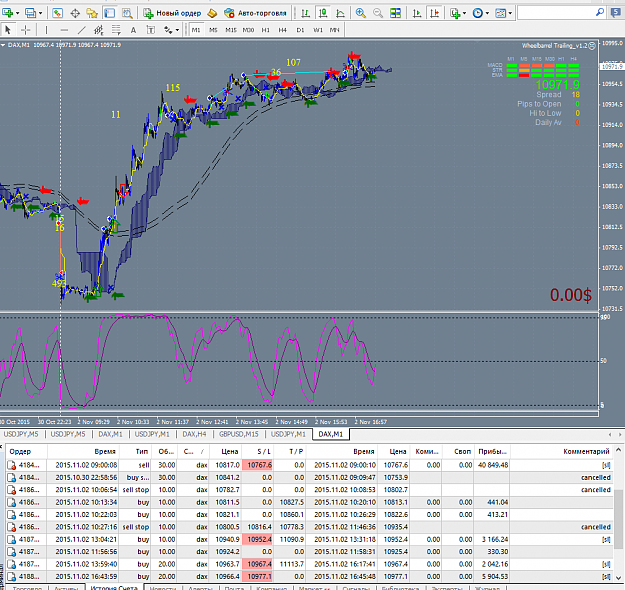Open MetaEditor yellow book icon
This screenshot has height=590, width=625.
(212, 13)
